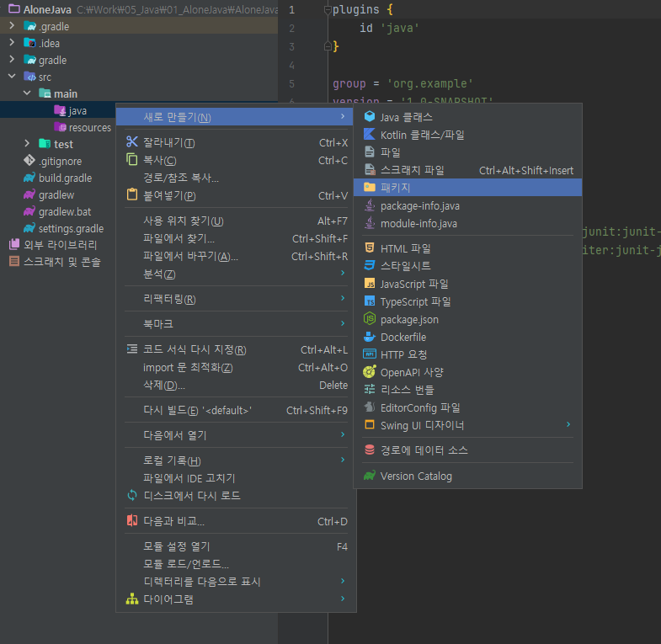Choose 사용 위치 찾기 menu item

(236, 221)
